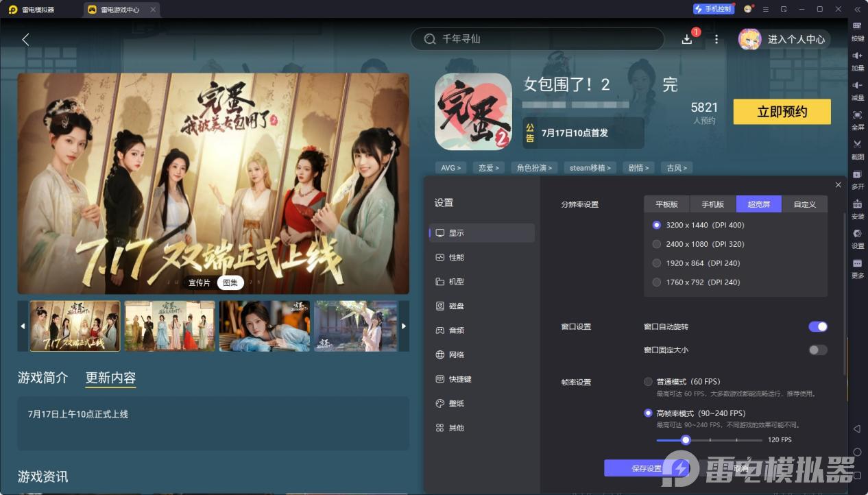Click the 120 FPS slider handle
Image resolution: width=868 pixels, height=495 pixels.
(x=686, y=439)
